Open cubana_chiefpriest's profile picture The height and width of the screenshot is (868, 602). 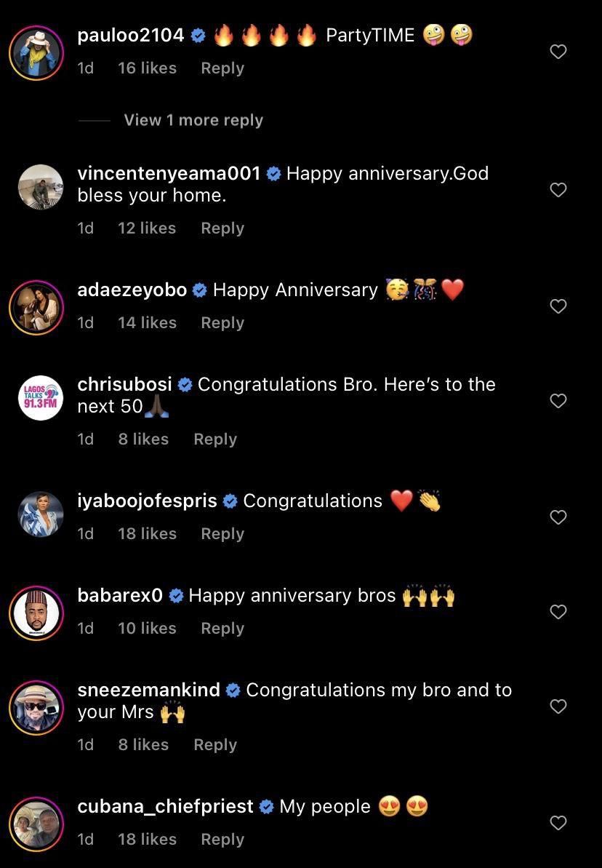tap(36, 823)
